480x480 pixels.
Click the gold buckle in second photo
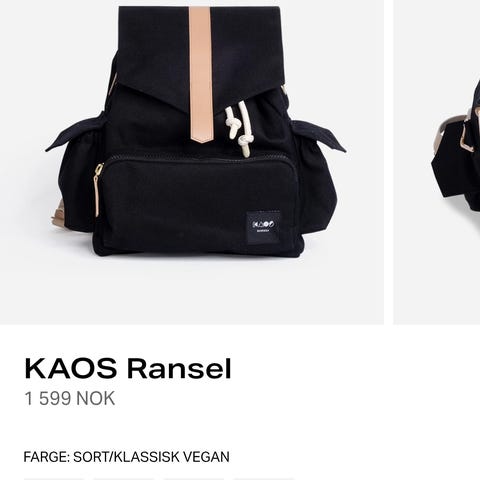point(468,139)
